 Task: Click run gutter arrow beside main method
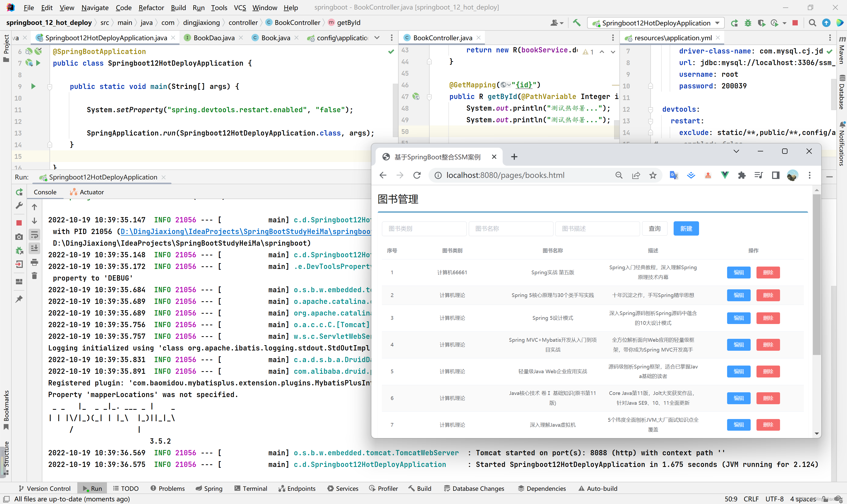pos(33,86)
